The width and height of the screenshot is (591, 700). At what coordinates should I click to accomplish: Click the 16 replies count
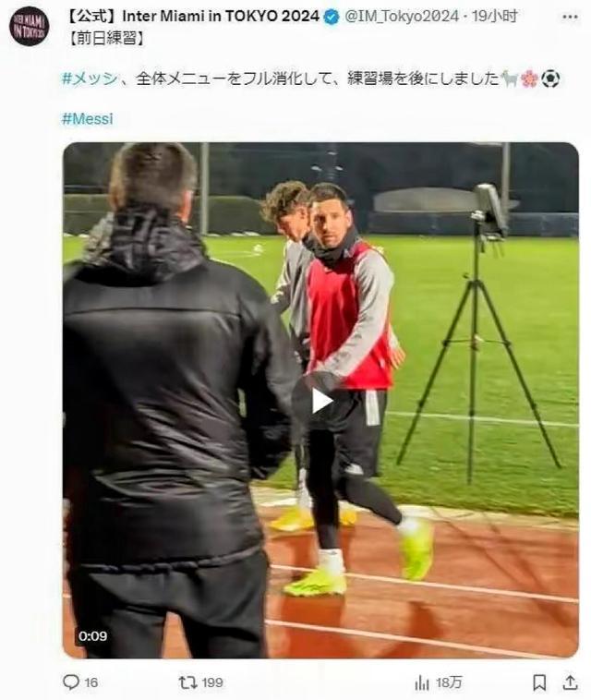tap(91, 682)
